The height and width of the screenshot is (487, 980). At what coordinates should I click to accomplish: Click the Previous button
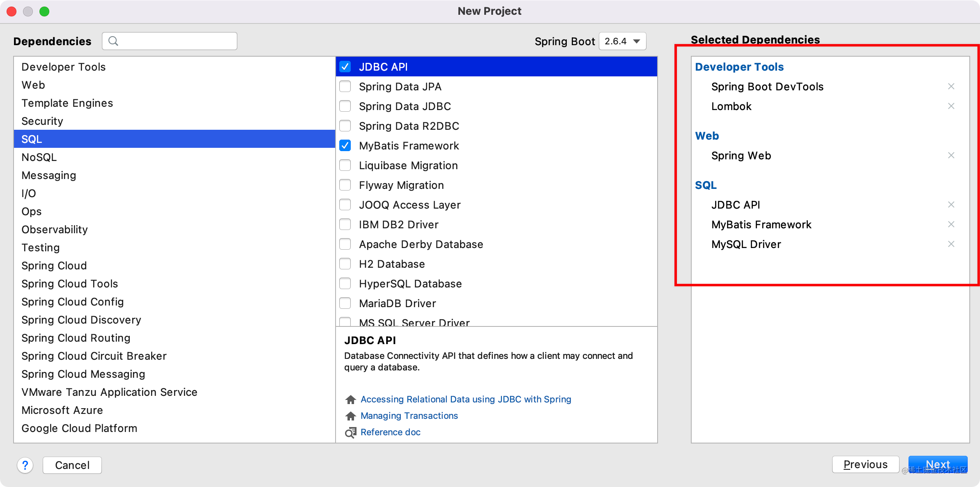pyautogui.click(x=866, y=464)
